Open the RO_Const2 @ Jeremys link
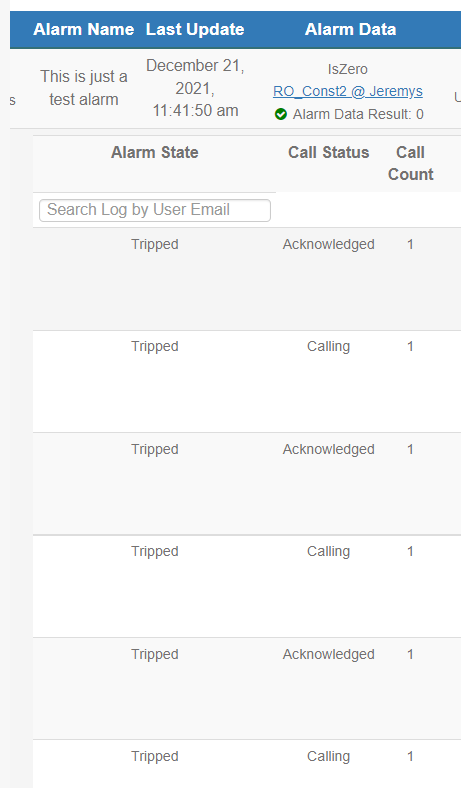461x788 pixels. [x=348, y=91]
